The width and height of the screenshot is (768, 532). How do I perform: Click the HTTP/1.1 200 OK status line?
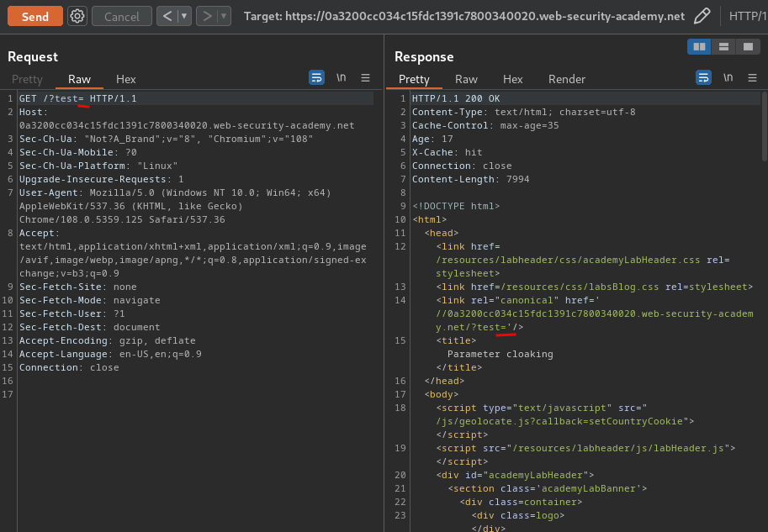pyautogui.click(x=456, y=98)
